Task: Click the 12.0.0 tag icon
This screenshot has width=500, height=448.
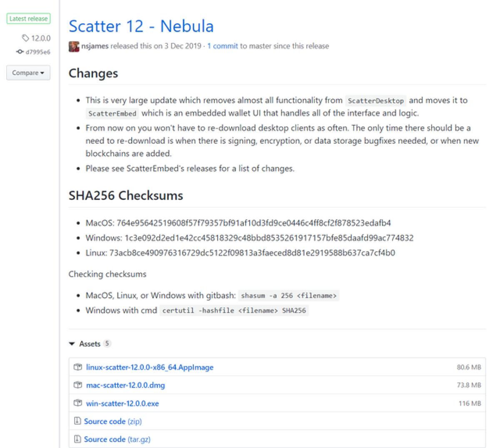Action: (26, 39)
